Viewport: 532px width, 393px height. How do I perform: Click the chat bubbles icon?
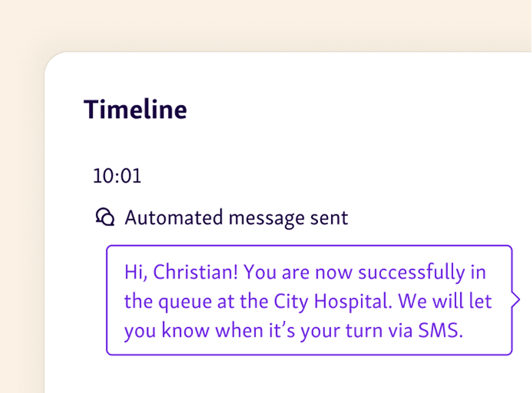[105, 218]
